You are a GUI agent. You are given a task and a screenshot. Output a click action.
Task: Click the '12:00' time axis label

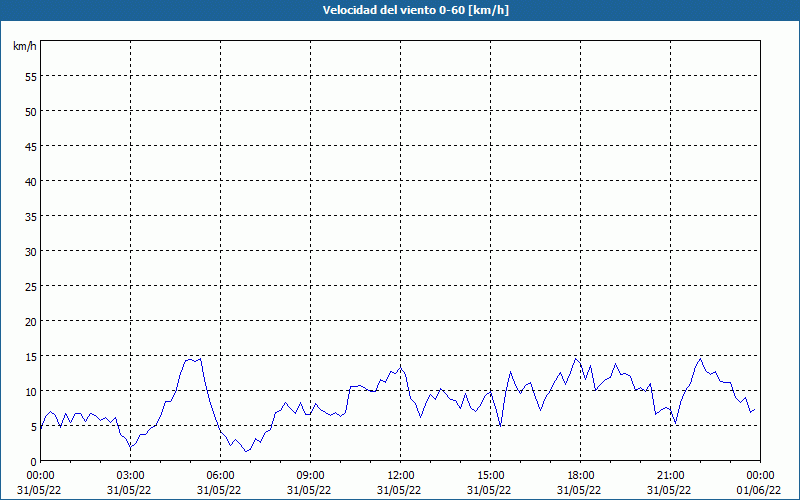401,476
